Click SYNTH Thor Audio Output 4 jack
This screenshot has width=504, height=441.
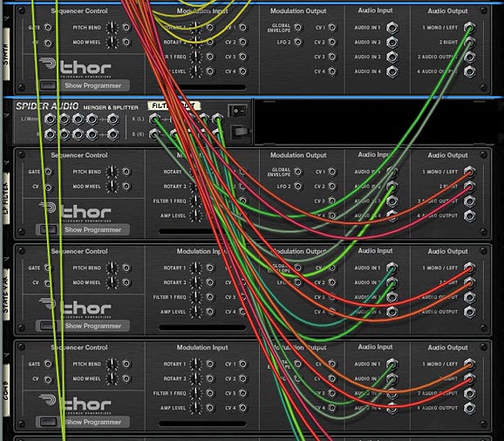tap(469, 71)
